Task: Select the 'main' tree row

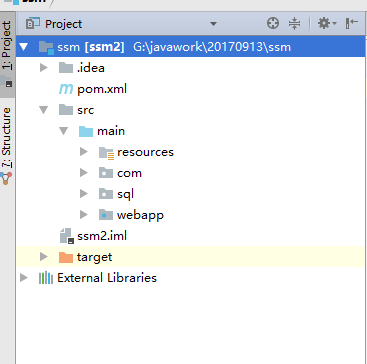Action: [x=190, y=131]
